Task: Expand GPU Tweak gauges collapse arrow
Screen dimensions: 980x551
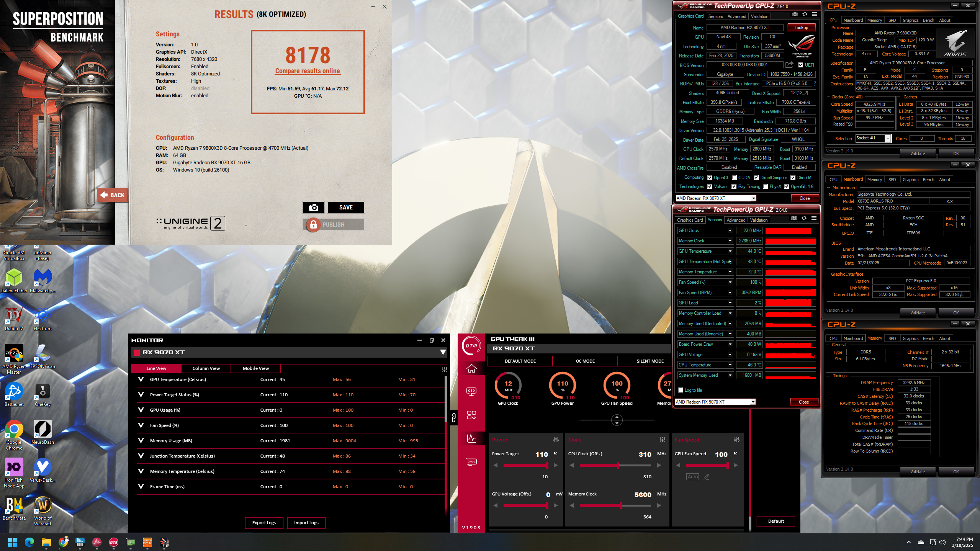Action: click(x=617, y=420)
